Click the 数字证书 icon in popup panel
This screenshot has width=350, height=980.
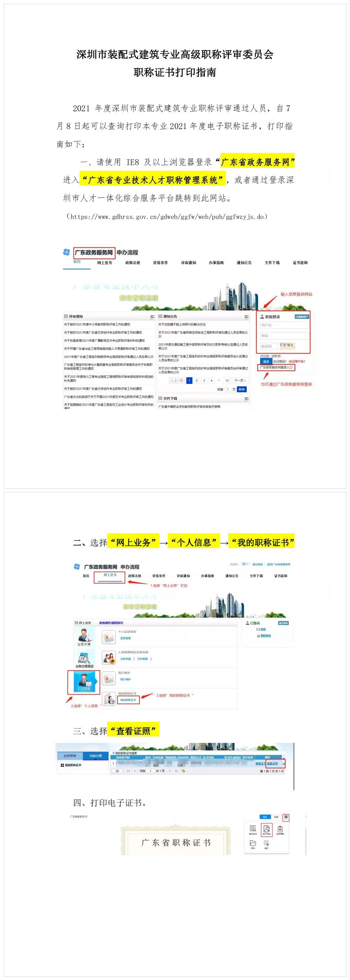click(x=253, y=829)
